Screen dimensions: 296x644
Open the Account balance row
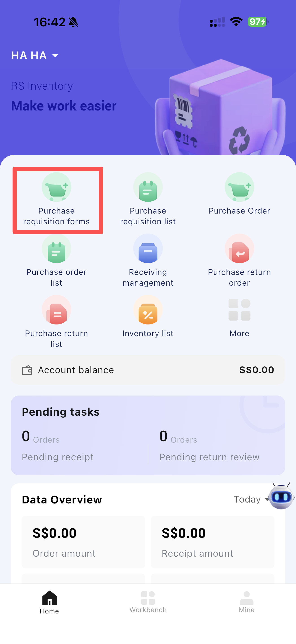[x=148, y=370]
